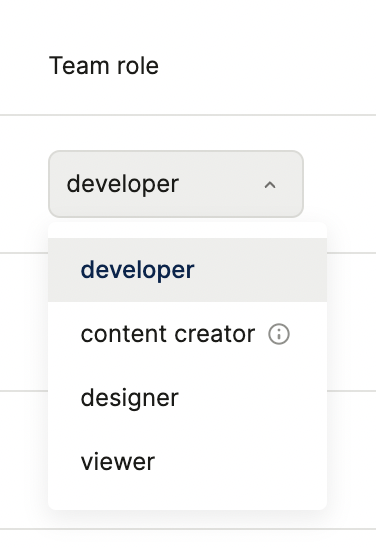Collapse the role dropdown using the chevron
376x548 pixels.
pos(270,185)
